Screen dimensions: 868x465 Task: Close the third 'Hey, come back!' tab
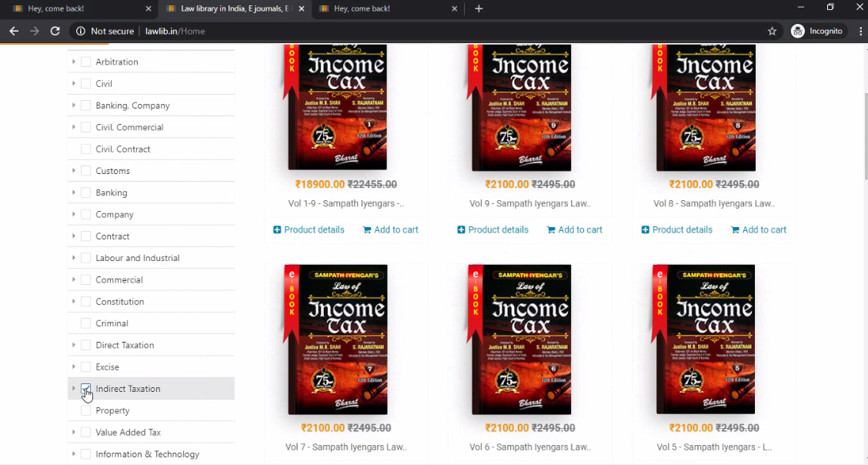click(455, 8)
